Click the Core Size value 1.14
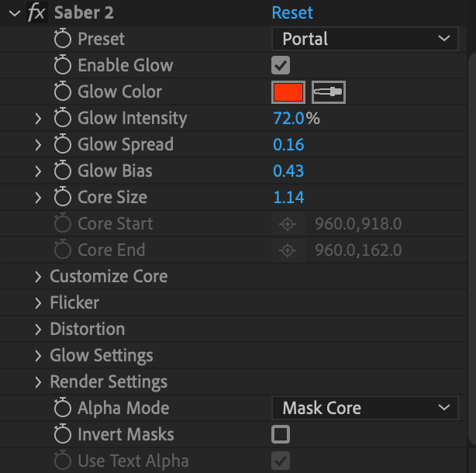 (288, 198)
